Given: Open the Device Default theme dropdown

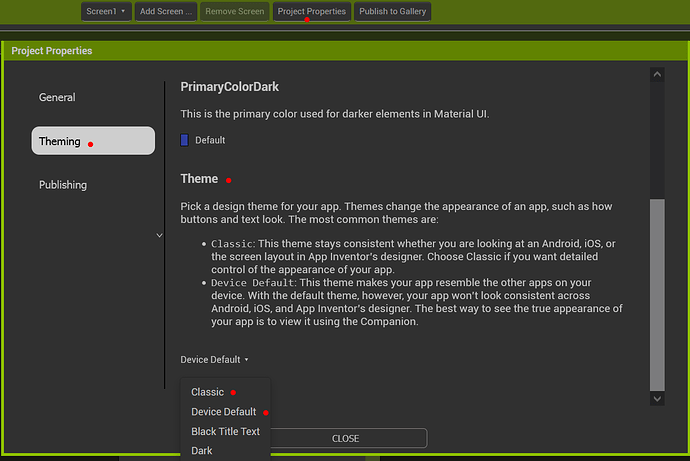Looking at the screenshot, I should [x=214, y=360].
